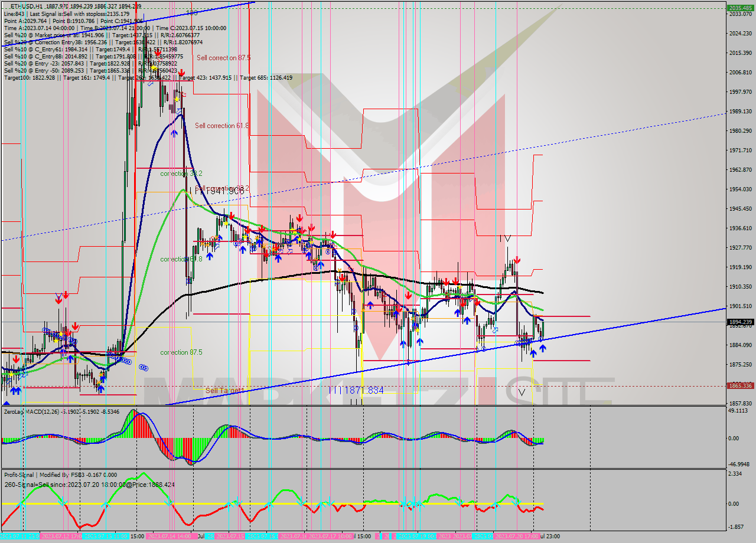Viewport: 756px width, 543px height.
Task: Click the 2023.07.17 10:00 time marker
Action: tap(332, 536)
